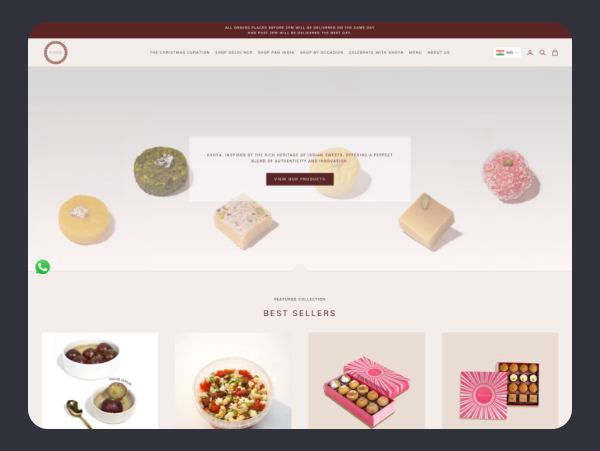Open Shop By Occasion menu
Viewport: 600px width, 451px height.
coord(321,52)
